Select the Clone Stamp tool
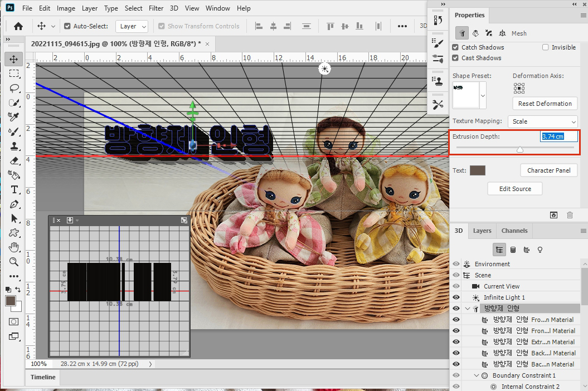This screenshot has width=588, height=391. (x=14, y=146)
